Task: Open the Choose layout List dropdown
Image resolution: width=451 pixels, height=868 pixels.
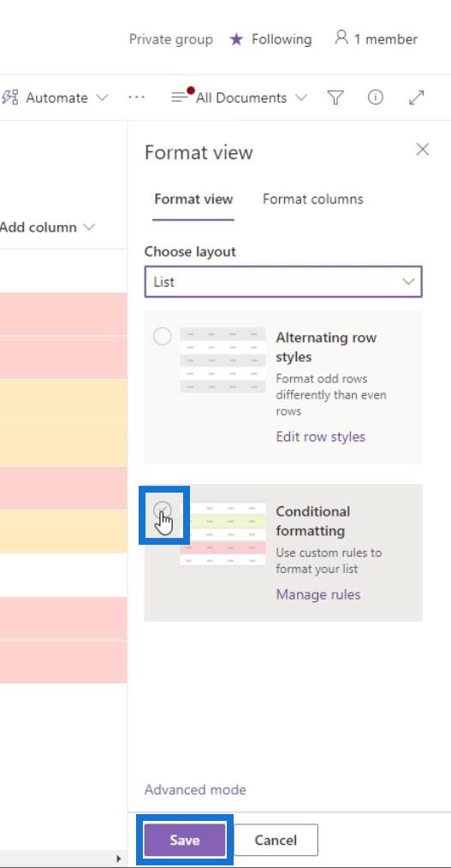Action: click(x=283, y=281)
